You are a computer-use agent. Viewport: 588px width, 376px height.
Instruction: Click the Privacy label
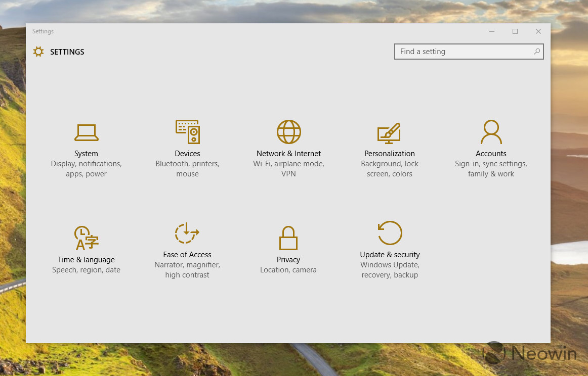[x=288, y=260]
